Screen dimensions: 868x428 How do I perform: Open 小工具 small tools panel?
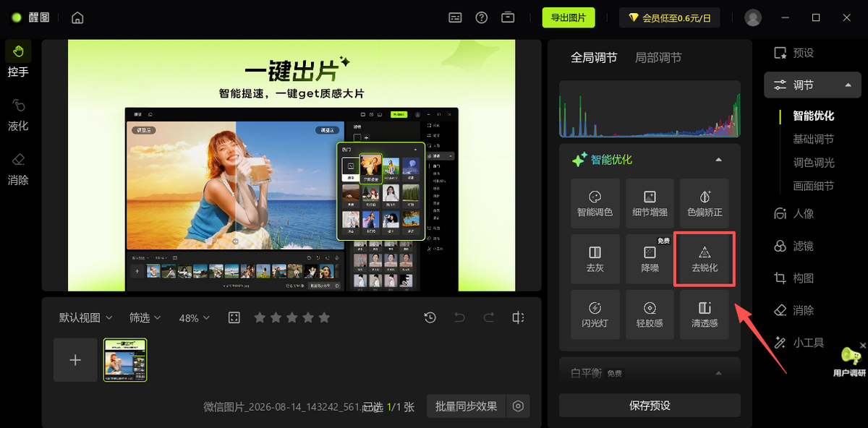[x=799, y=342]
